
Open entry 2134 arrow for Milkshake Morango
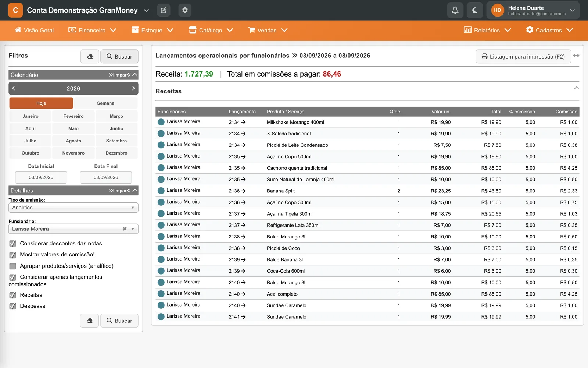243,122
